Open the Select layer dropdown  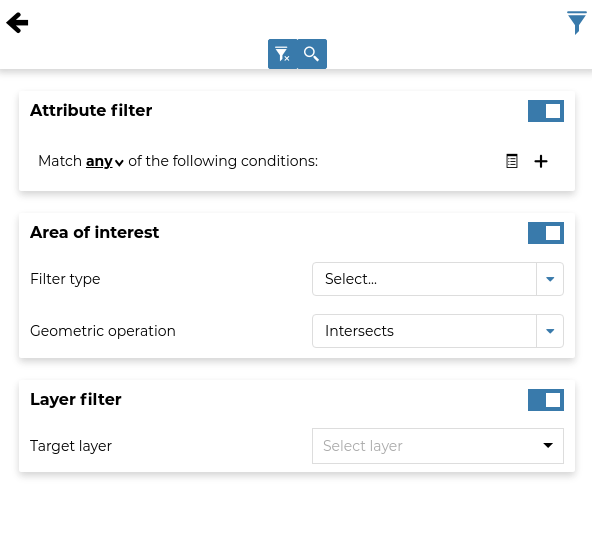point(438,446)
